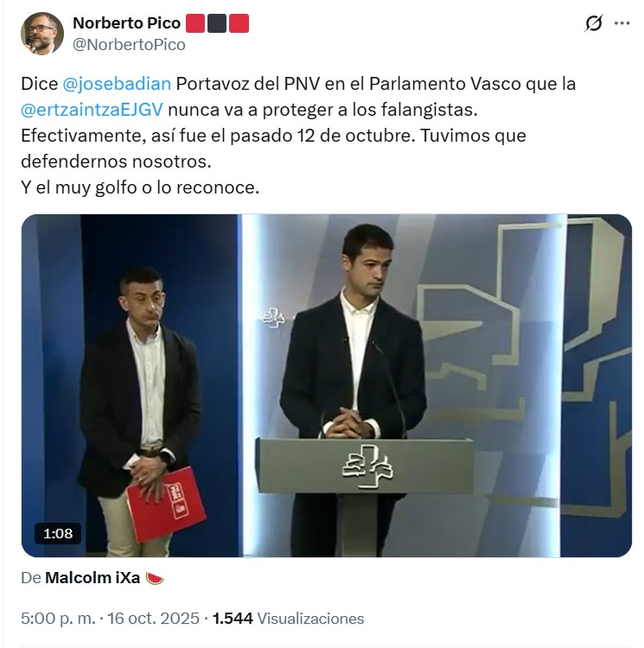Click the 1:08 video duration badge
This screenshot has height=648, width=644.
point(58,534)
